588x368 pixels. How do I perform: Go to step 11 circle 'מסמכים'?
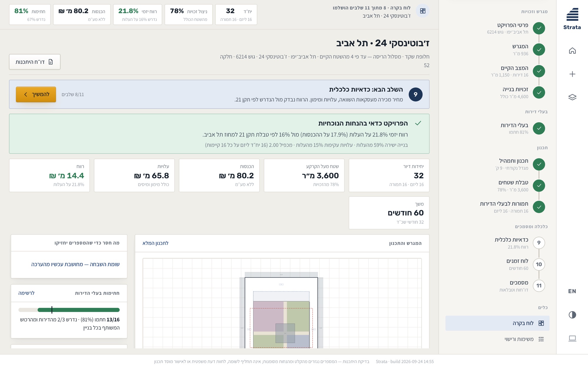coord(539,286)
